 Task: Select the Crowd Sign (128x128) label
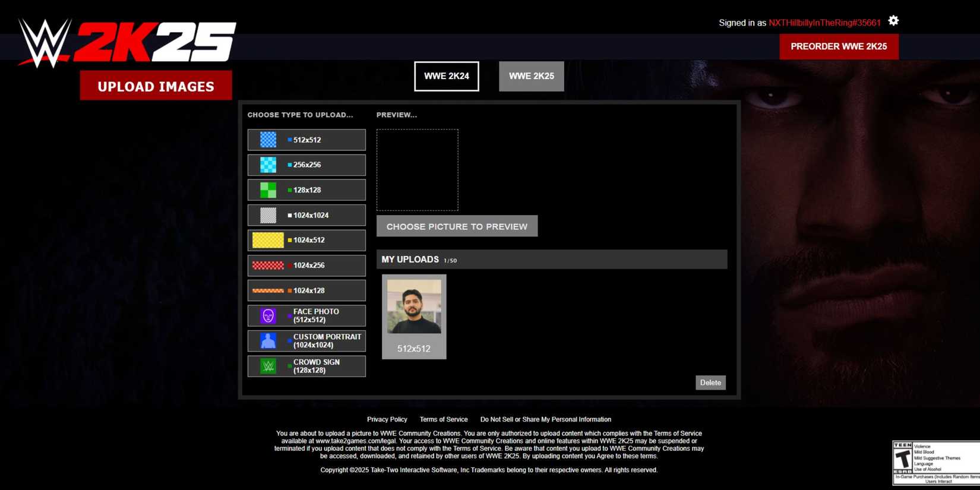[x=317, y=366]
